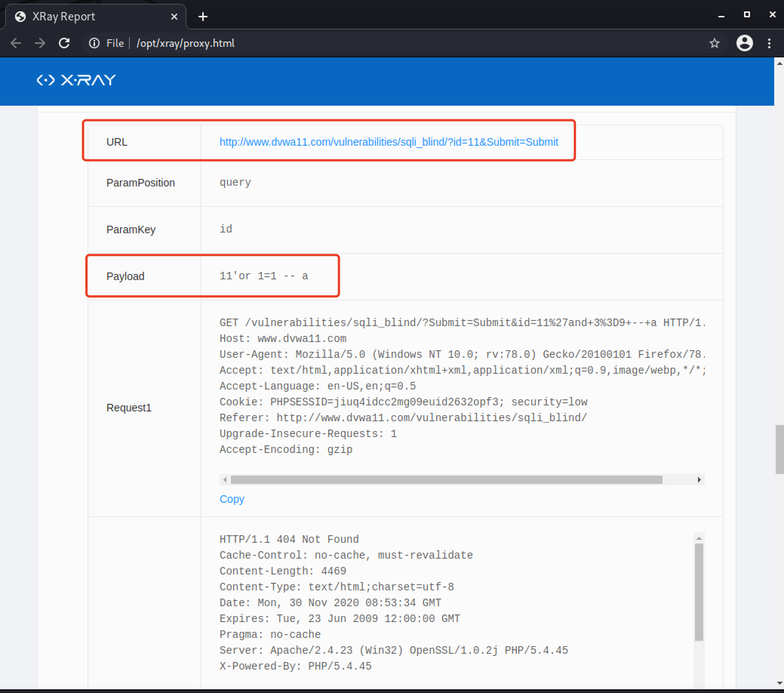Screen dimensions: 784x693
Task: Bookmark page with star icon
Action: [x=714, y=43]
